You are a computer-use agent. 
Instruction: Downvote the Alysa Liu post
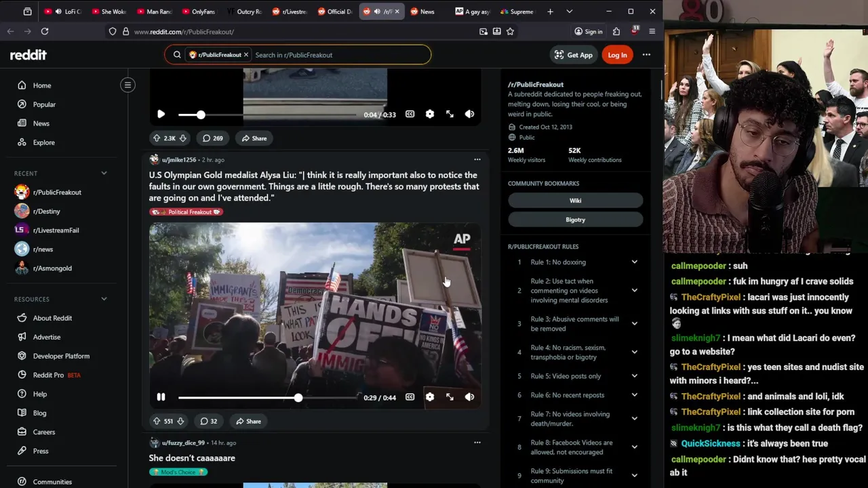180,421
